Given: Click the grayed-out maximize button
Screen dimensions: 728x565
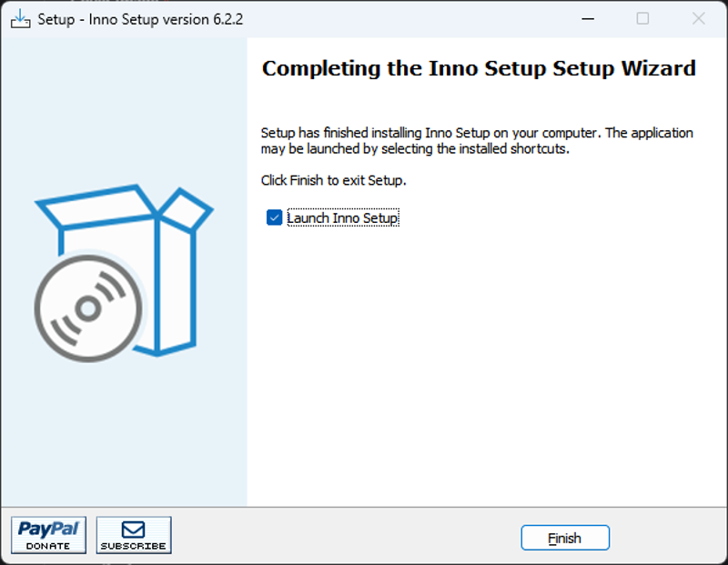Looking at the screenshot, I should coord(642,19).
